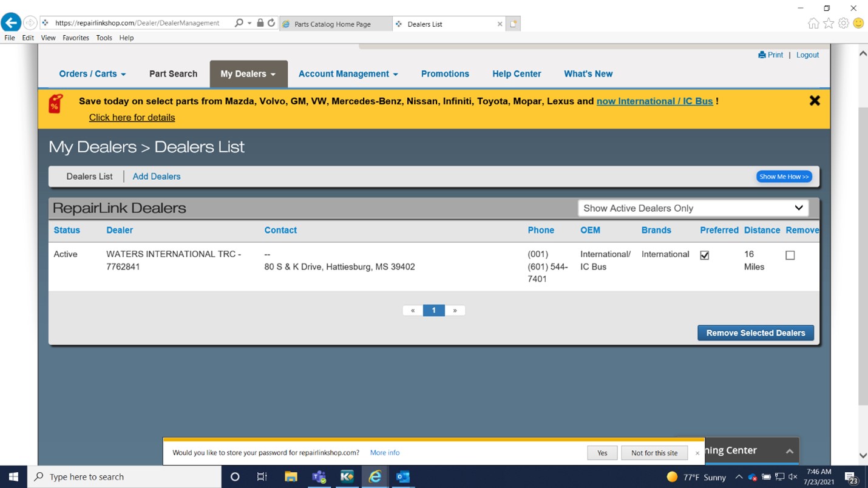Expand the Orders / Carts dropdown
Viewport: 868px width, 488px height.
pos(92,73)
